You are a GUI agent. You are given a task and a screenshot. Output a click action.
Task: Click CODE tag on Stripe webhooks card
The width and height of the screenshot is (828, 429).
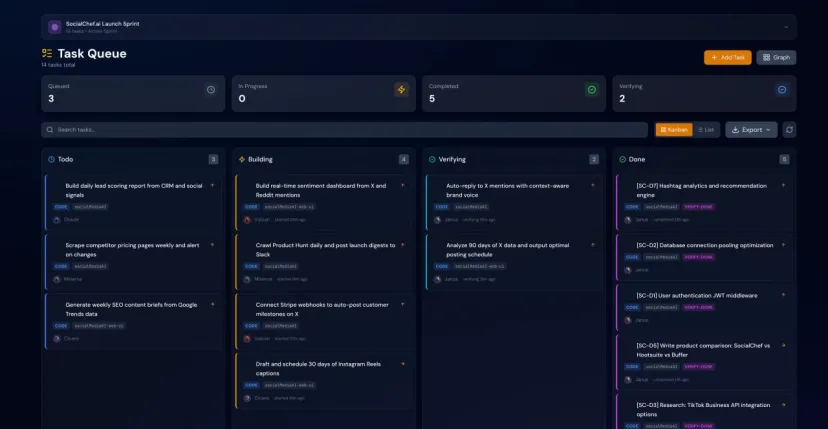[251, 326]
